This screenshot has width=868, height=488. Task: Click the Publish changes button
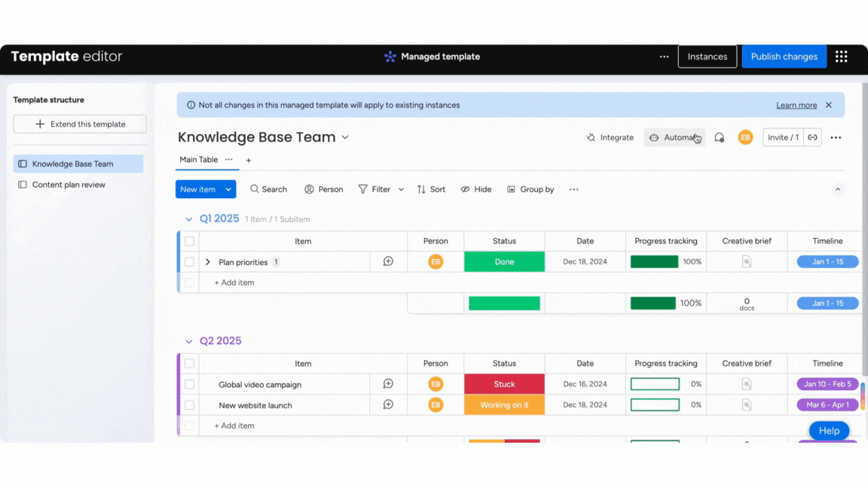tap(784, 56)
